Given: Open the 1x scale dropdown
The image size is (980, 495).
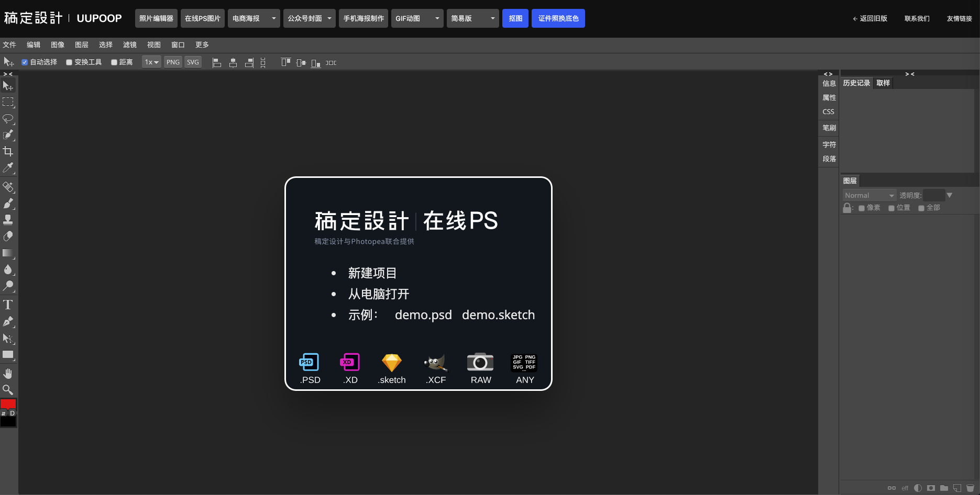Looking at the screenshot, I should (x=151, y=62).
